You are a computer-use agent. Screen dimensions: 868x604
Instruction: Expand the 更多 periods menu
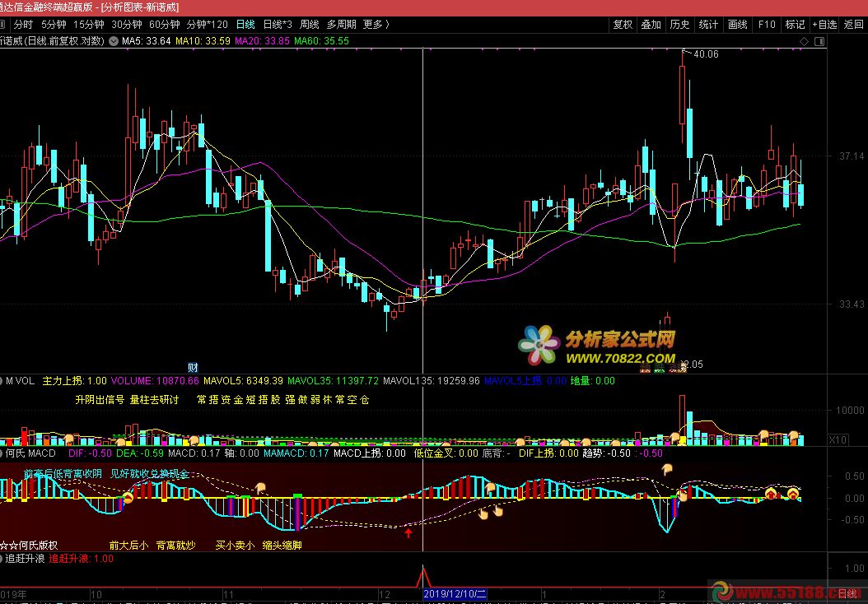coord(376,25)
